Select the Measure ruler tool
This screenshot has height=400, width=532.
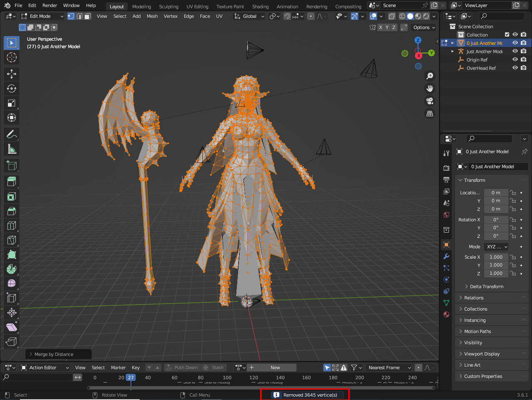[12, 149]
